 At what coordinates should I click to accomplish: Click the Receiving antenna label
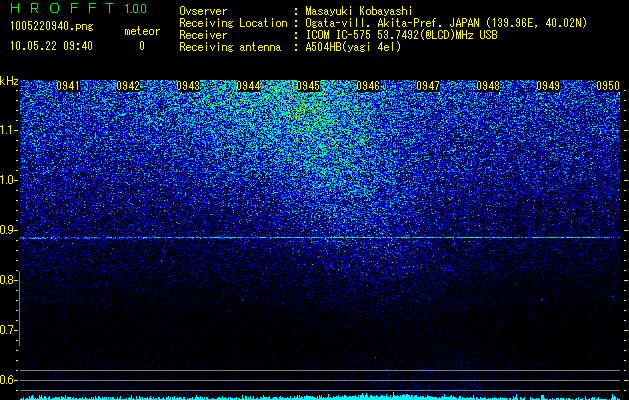click(x=230, y=47)
